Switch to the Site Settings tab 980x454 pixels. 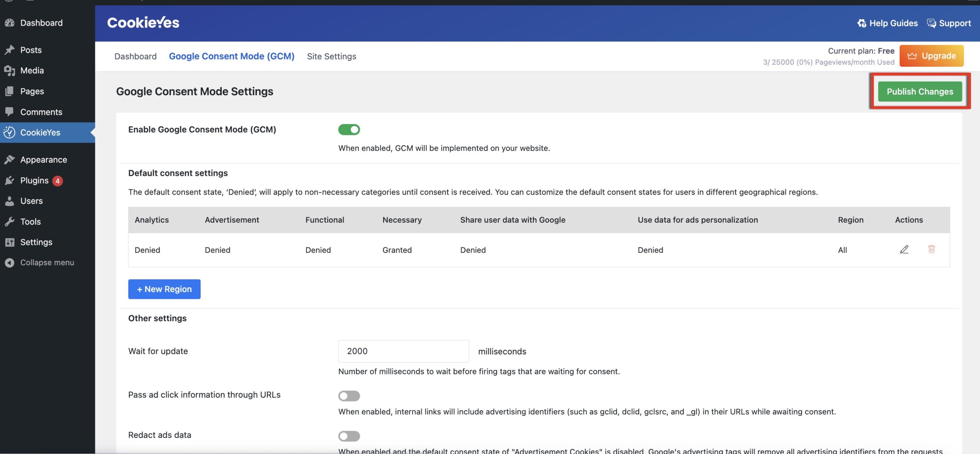coord(332,56)
